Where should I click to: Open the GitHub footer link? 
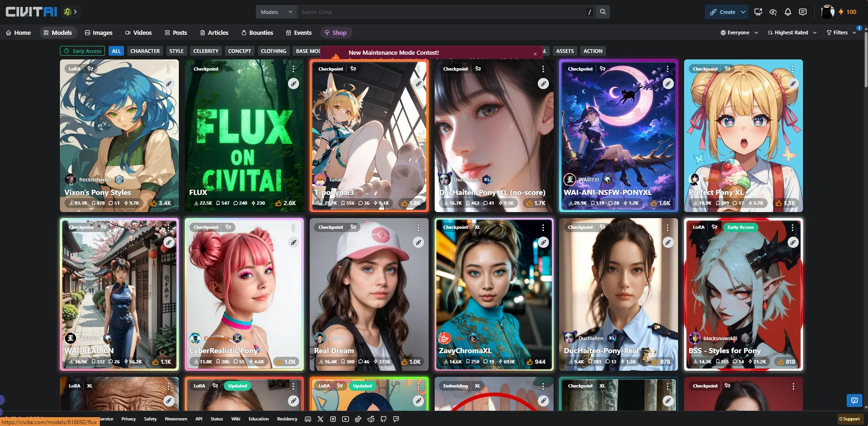pos(383,419)
